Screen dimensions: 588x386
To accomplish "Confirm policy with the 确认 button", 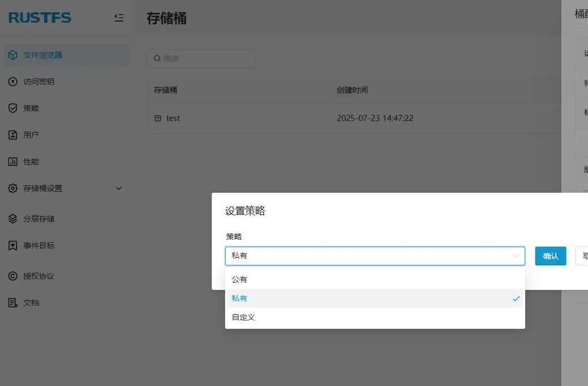I will [550, 256].
